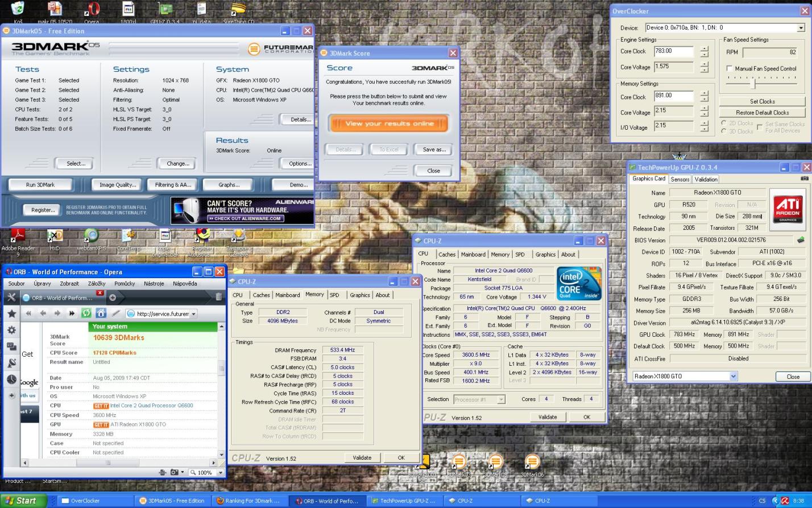This screenshot has width=812, height=508.
Task: Open the GPU-Z 0.3.4 desktop icon
Action: point(165,11)
